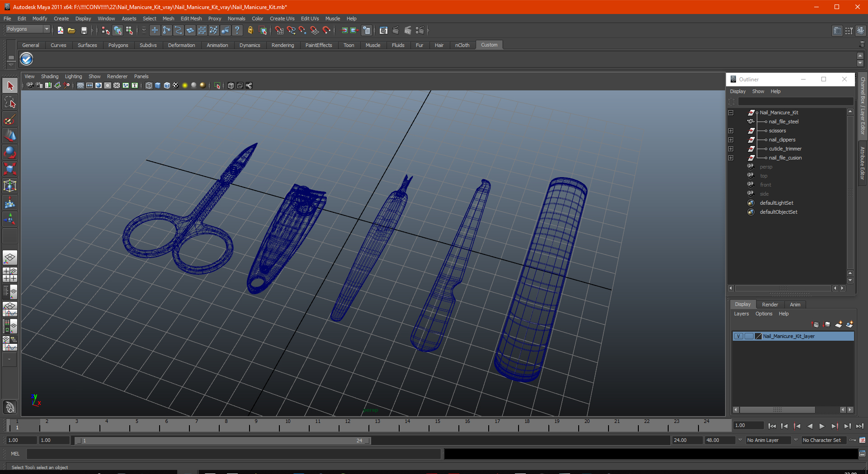Switch to four view layout
The height and width of the screenshot is (474, 868).
click(x=10, y=275)
